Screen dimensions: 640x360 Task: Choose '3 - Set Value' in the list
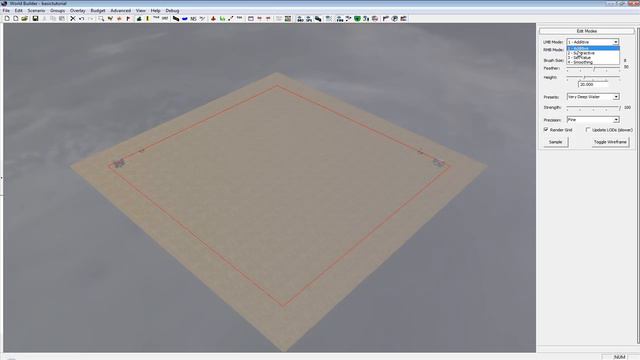[593, 58]
